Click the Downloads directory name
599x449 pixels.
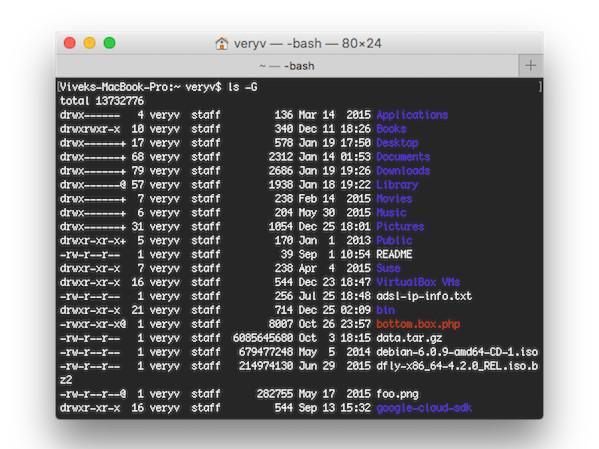coord(403,171)
